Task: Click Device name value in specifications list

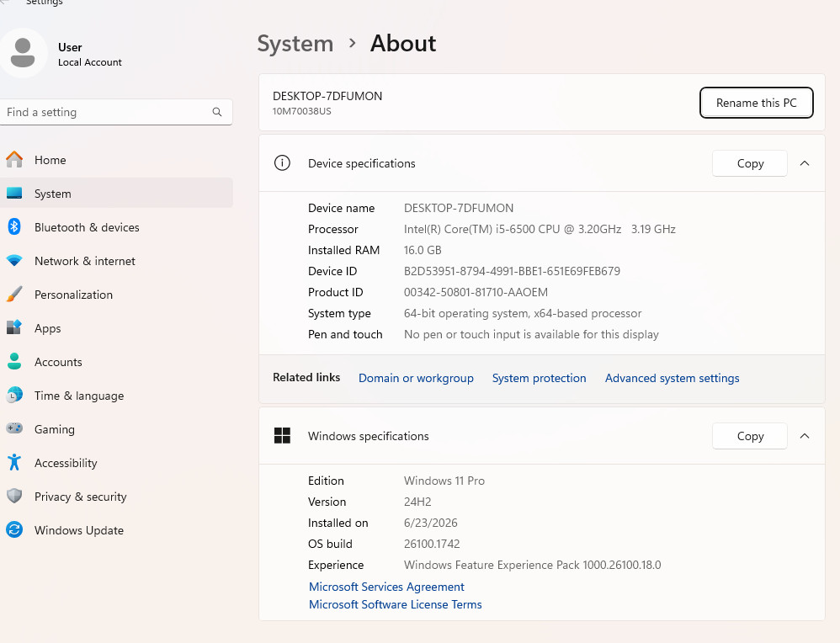Action: point(459,208)
